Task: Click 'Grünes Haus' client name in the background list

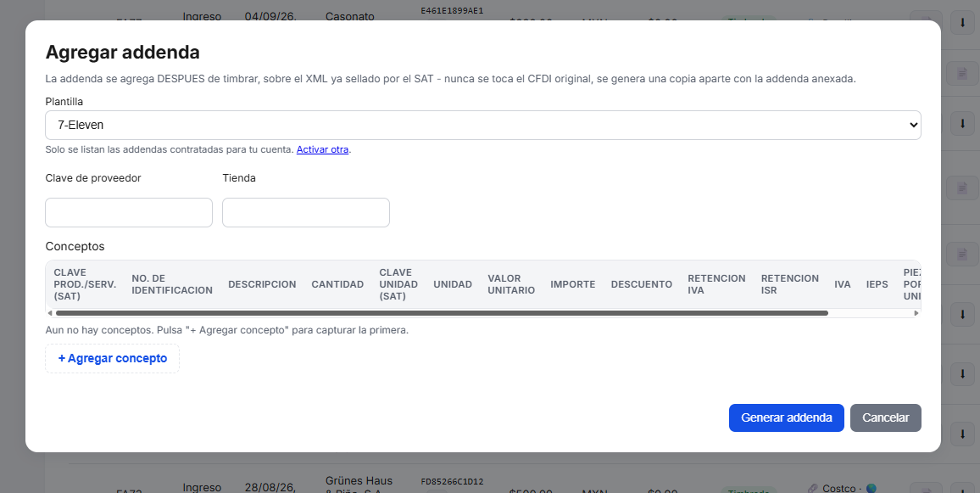Action: click(359, 480)
